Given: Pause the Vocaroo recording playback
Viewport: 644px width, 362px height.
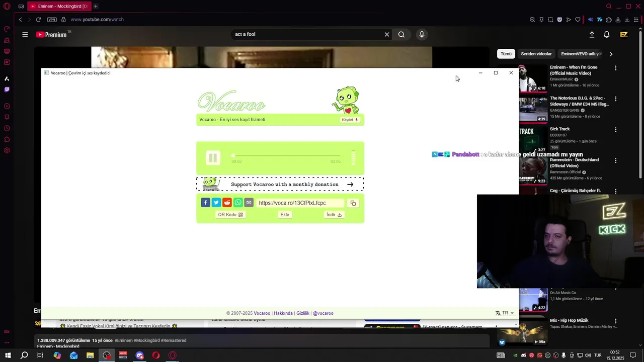Looking at the screenshot, I should pos(213,158).
